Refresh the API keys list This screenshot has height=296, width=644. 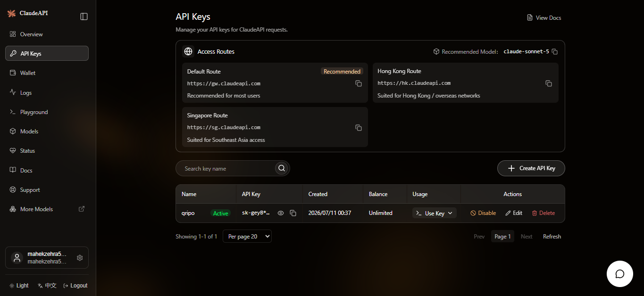coord(552,237)
